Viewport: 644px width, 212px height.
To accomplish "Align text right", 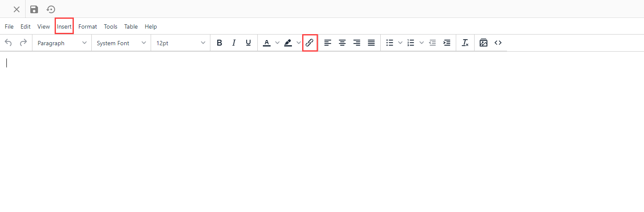I will point(357,43).
